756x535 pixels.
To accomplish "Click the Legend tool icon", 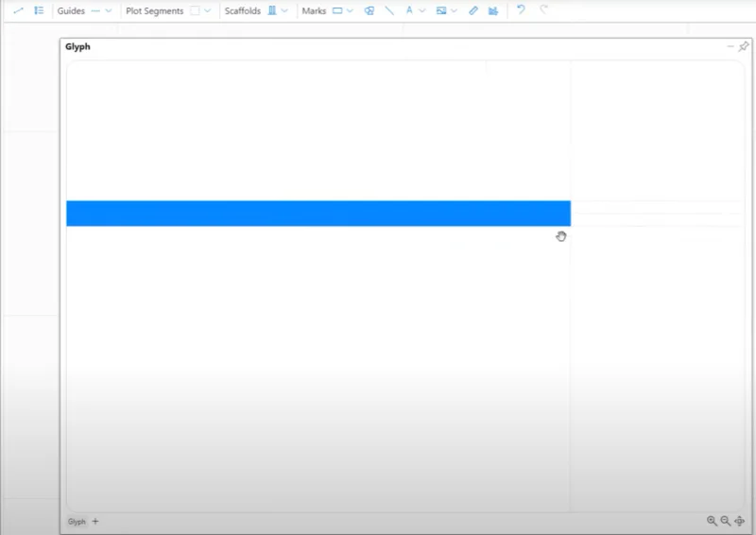I will point(39,10).
